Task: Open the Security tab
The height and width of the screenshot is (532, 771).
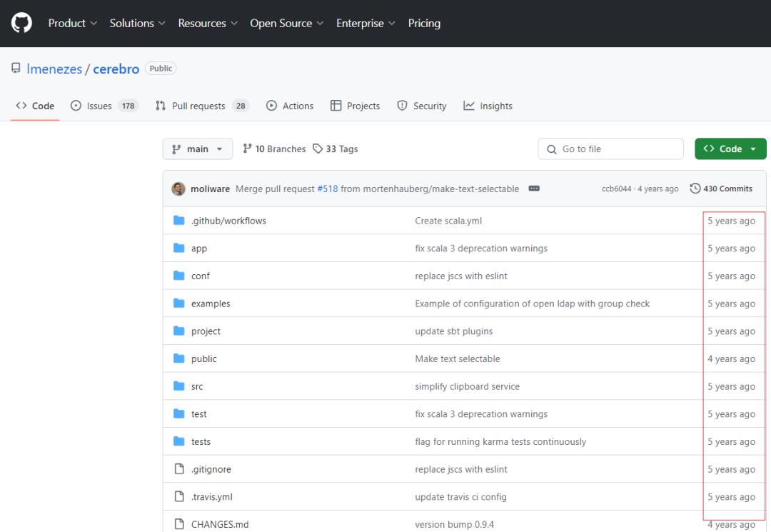Action: click(422, 106)
